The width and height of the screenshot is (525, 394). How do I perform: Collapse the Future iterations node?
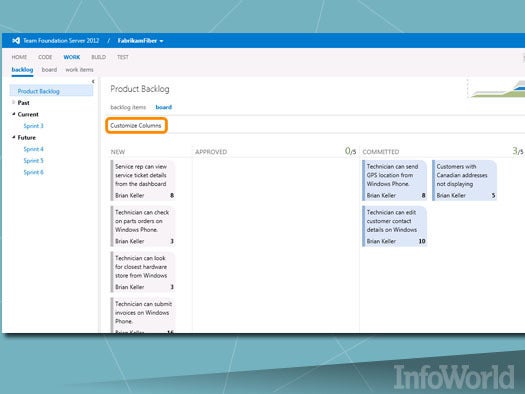(x=13, y=137)
